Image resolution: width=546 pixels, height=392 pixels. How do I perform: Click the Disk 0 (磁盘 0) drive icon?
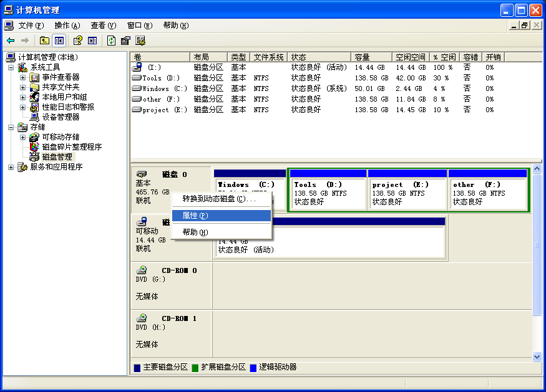(x=142, y=174)
